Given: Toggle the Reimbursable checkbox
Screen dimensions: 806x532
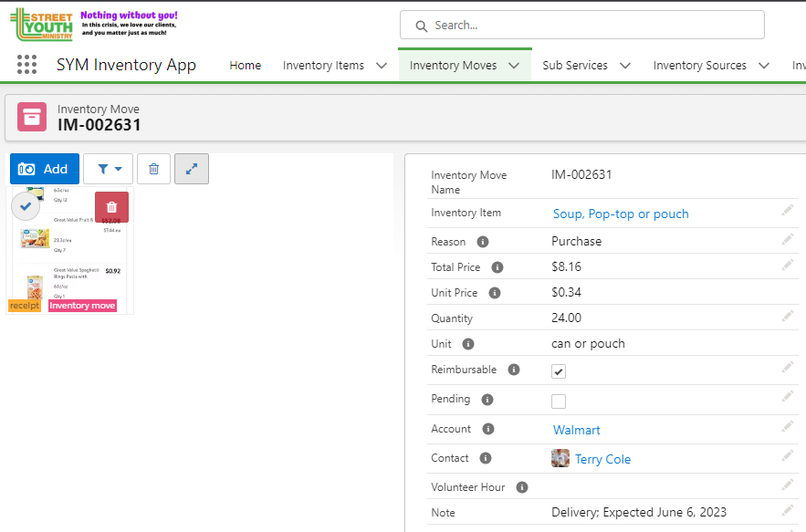Looking at the screenshot, I should click(x=559, y=371).
